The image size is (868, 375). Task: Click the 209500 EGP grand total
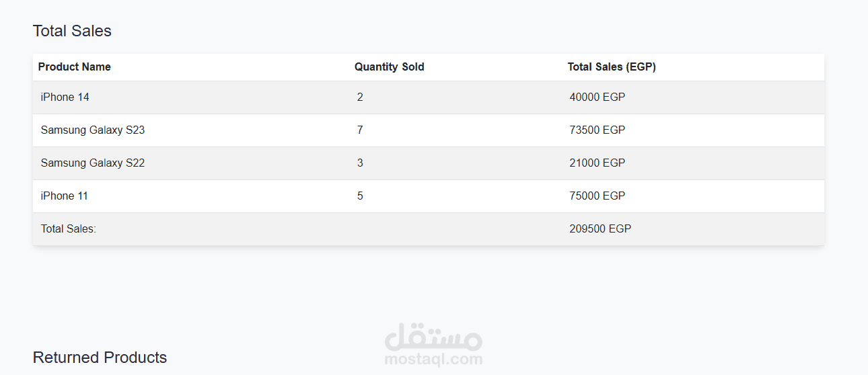pos(600,229)
